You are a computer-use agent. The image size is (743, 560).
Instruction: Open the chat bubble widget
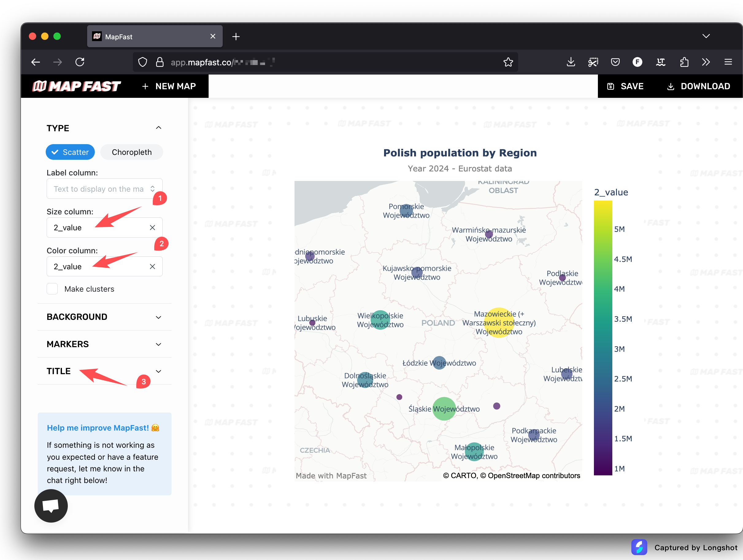[x=51, y=506]
